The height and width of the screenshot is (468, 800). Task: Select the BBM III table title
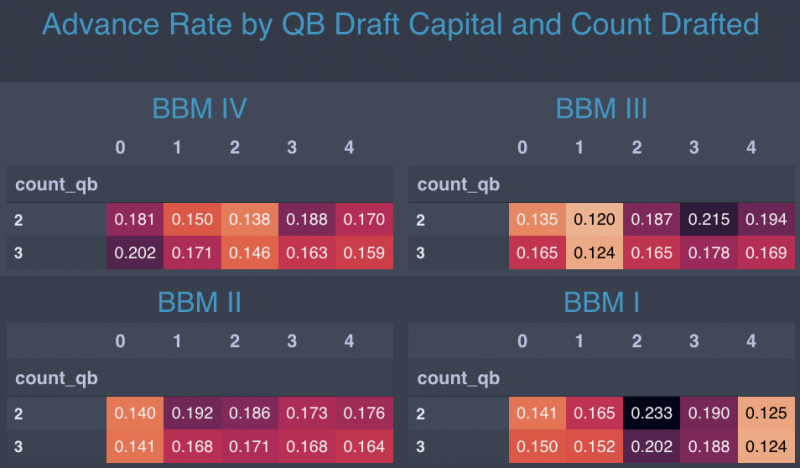coord(601,108)
